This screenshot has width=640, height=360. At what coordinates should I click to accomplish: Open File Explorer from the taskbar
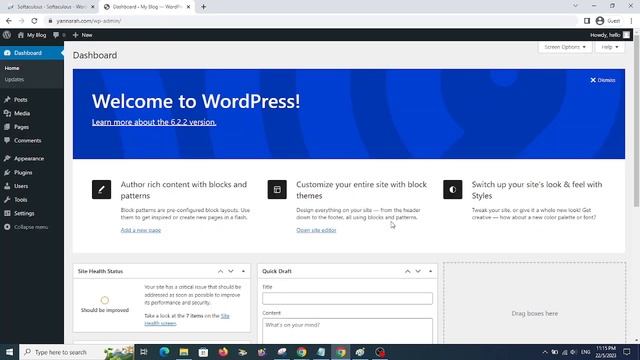(x=184, y=352)
